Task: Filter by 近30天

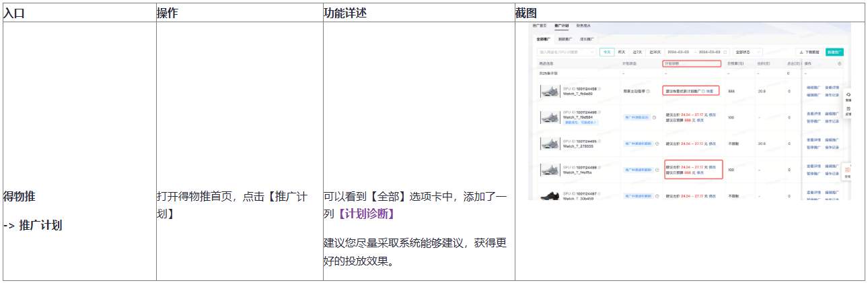Action: click(655, 52)
